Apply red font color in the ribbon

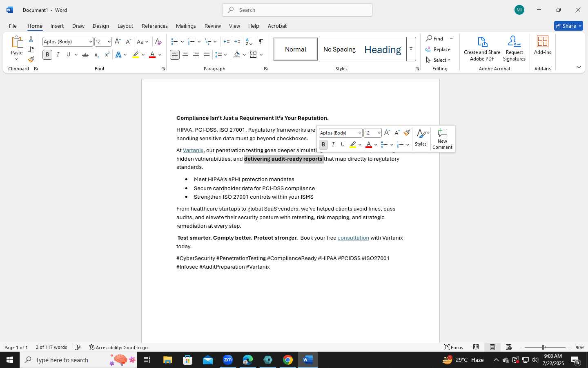click(x=152, y=55)
